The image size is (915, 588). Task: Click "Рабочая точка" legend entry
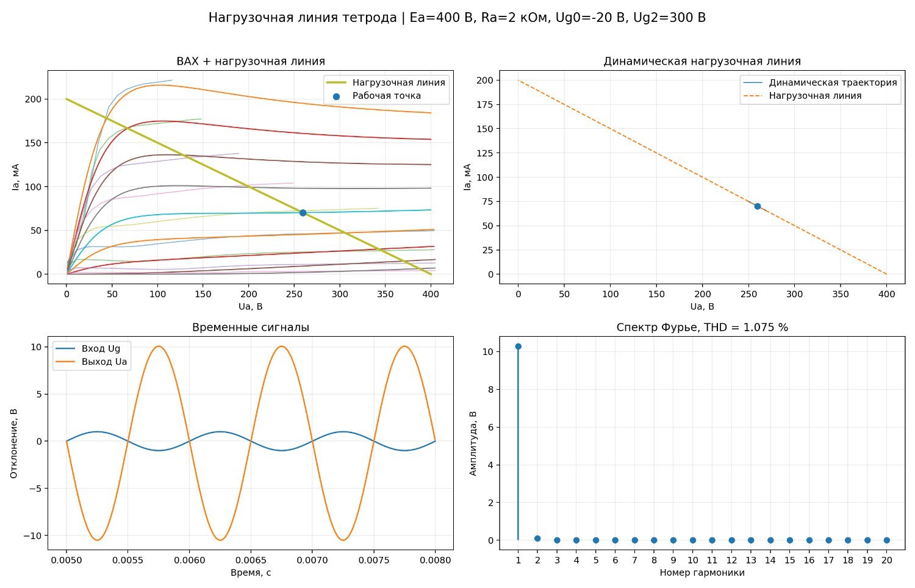pos(387,96)
